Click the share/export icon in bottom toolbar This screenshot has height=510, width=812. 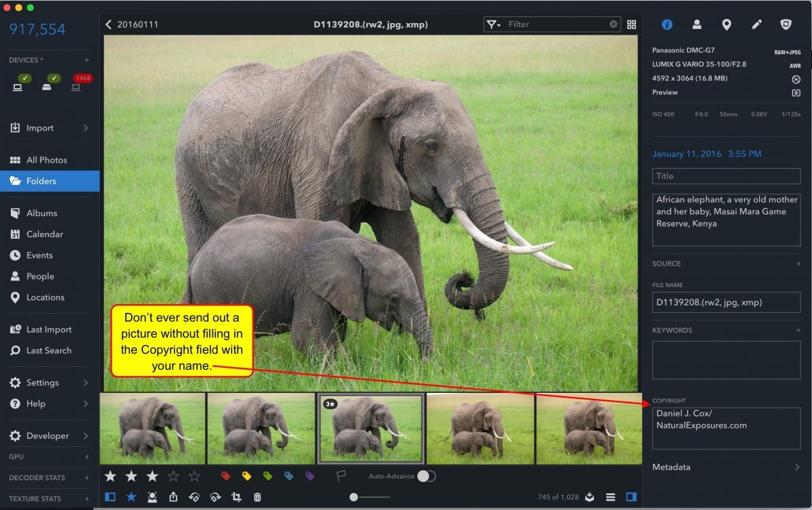[x=173, y=497]
